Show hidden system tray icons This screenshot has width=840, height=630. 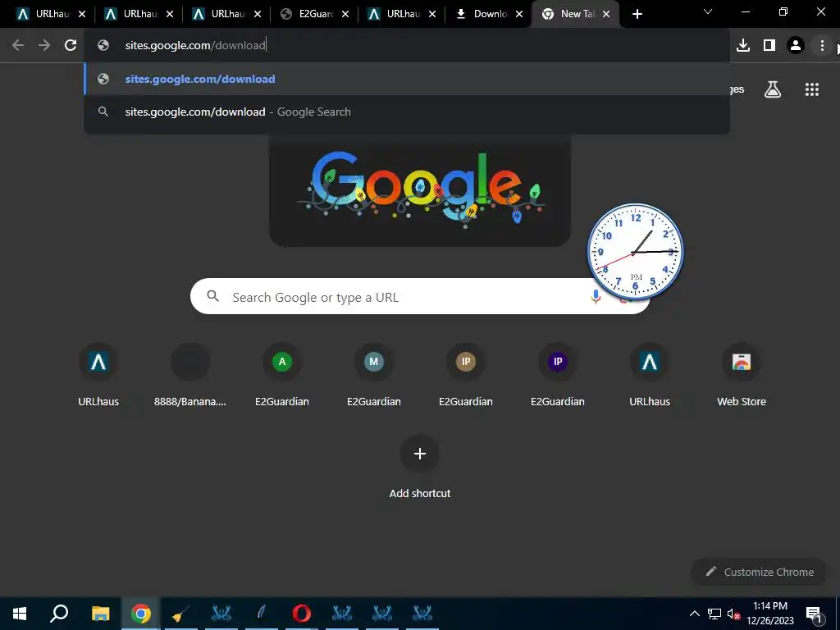[x=694, y=614]
